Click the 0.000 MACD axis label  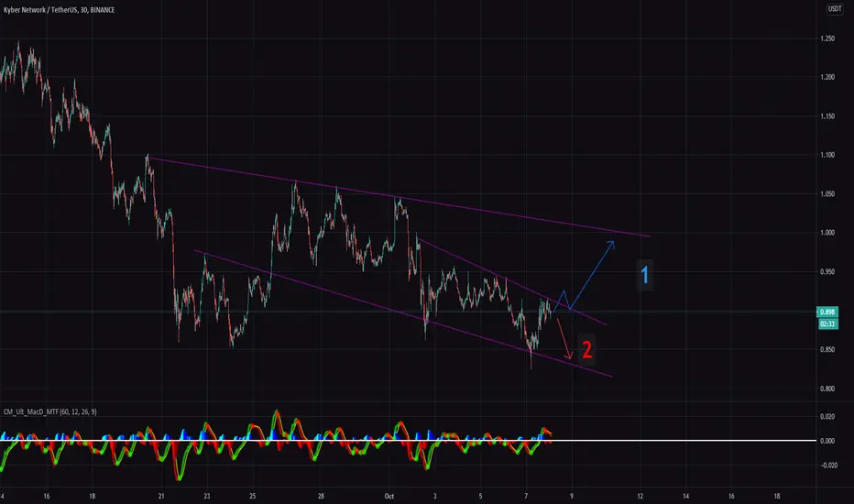pyautogui.click(x=827, y=442)
